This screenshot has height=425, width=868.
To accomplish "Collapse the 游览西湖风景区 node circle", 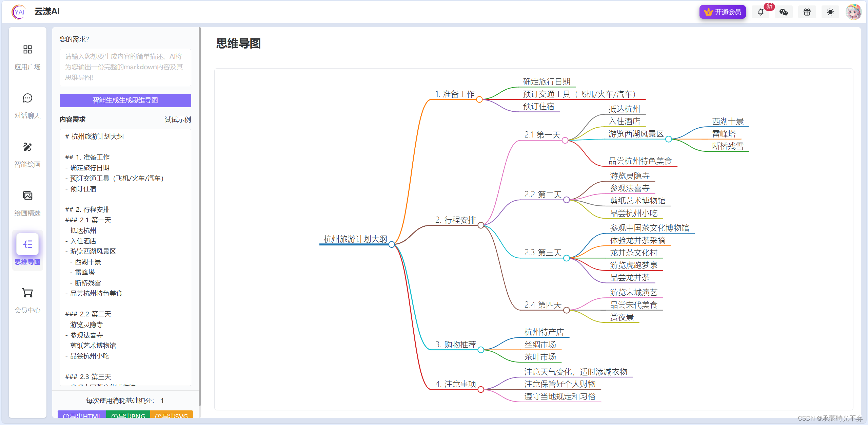I will pyautogui.click(x=668, y=139).
